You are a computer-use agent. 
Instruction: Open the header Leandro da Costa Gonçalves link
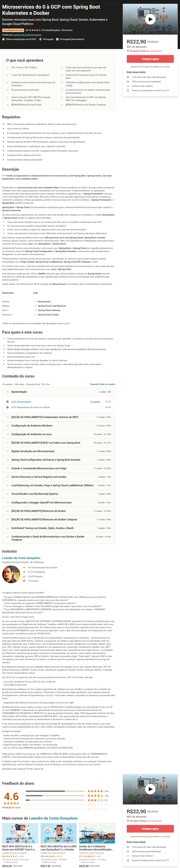pos(27,35)
